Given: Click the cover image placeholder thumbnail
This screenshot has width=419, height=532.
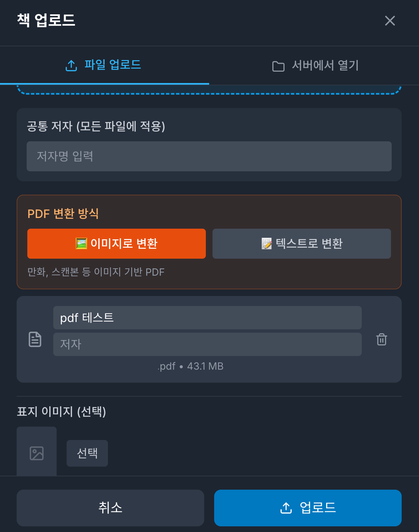Looking at the screenshot, I should pyautogui.click(x=37, y=453).
